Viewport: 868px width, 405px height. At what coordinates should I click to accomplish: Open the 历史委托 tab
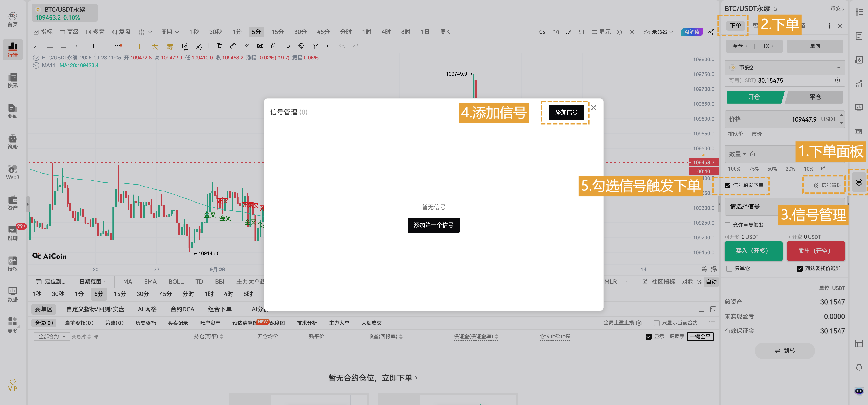(146, 323)
